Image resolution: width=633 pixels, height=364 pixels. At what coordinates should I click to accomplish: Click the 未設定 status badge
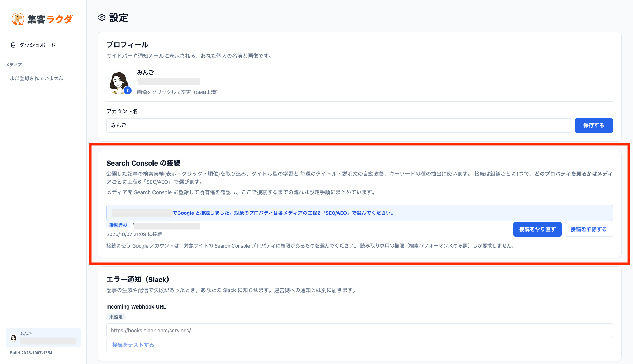116,317
